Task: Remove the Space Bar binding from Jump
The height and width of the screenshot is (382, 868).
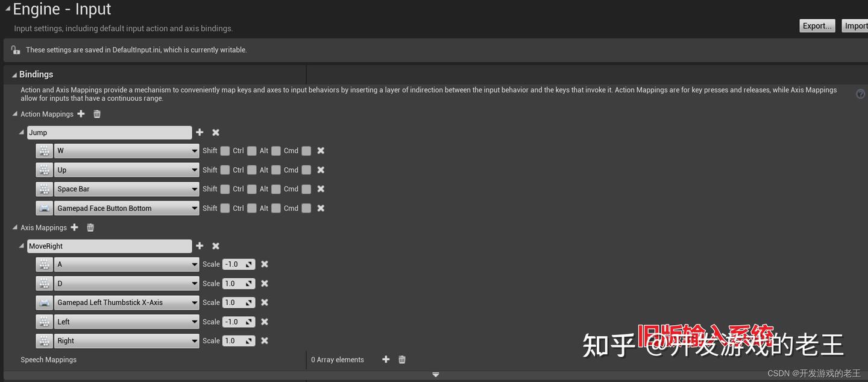Action: [320, 189]
